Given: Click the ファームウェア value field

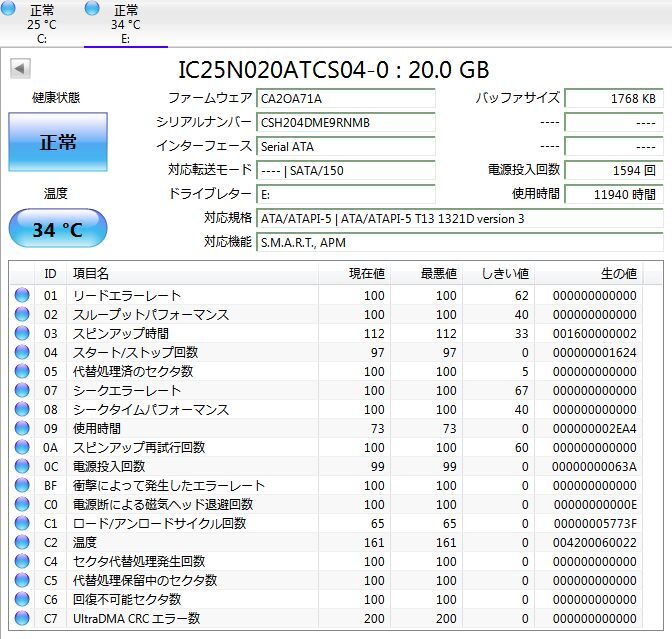Looking at the screenshot, I should pos(346,99).
